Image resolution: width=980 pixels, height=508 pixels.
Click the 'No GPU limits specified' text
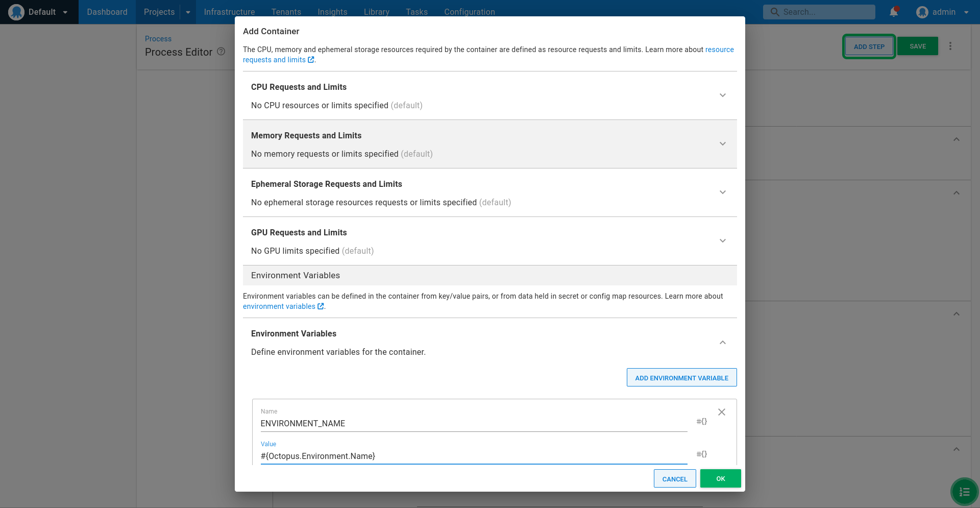coord(295,251)
